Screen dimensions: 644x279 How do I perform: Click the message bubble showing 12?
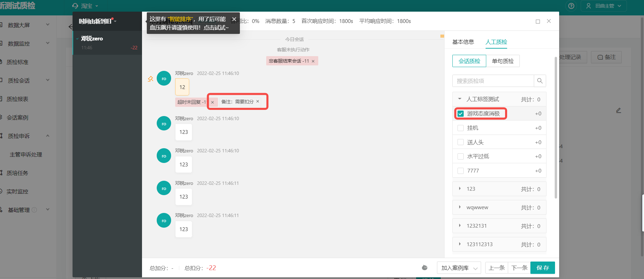[182, 87]
